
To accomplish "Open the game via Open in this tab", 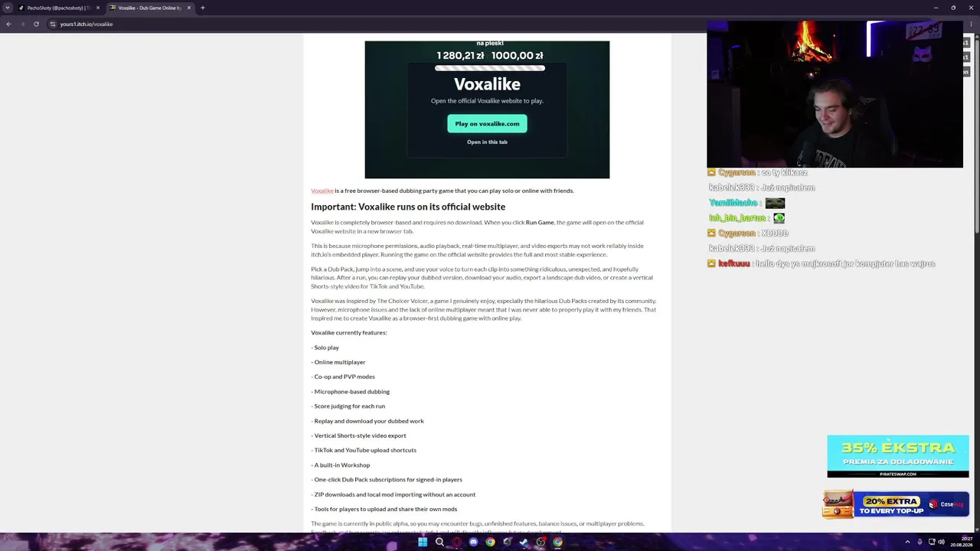I will [x=487, y=142].
